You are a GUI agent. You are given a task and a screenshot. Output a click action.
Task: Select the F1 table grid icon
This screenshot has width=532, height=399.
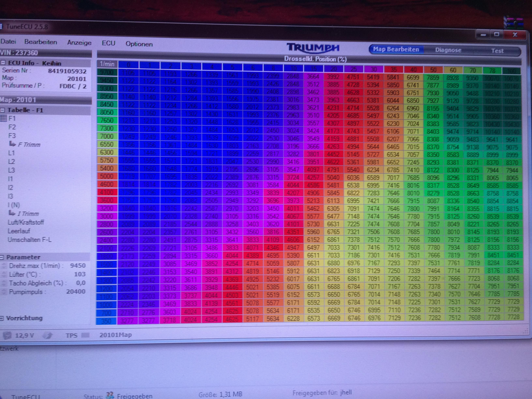click(x=4, y=118)
